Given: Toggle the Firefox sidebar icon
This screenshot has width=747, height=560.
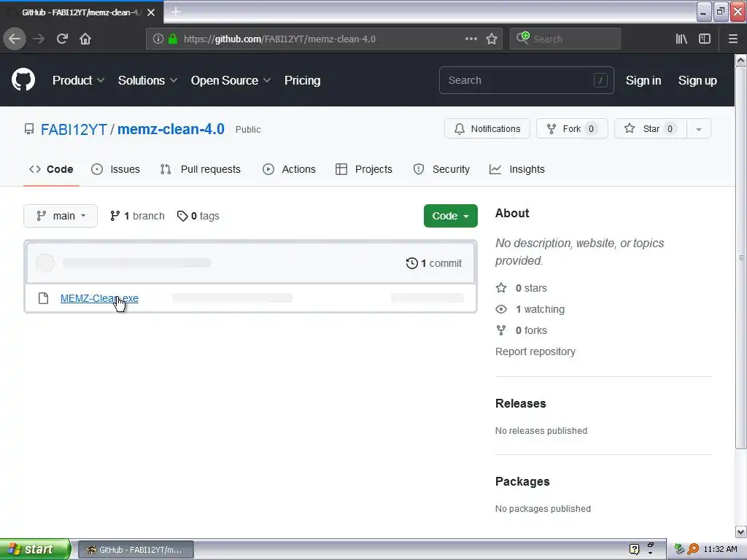Looking at the screenshot, I should (x=705, y=39).
